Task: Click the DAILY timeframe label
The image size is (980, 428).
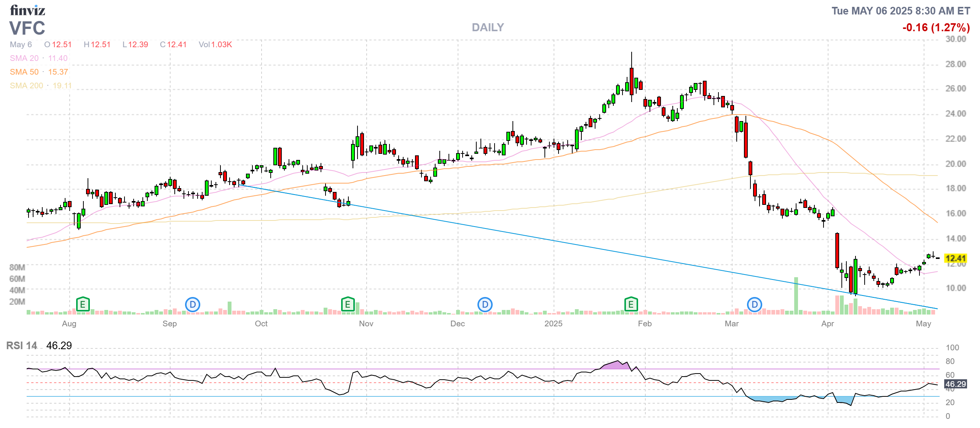Action: pos(488,27)
